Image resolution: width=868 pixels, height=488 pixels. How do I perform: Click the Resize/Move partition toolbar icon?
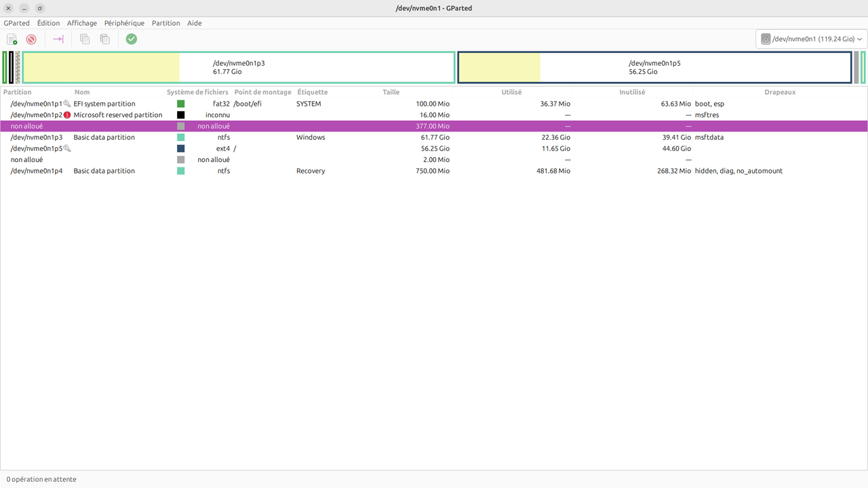pos(58,39)
